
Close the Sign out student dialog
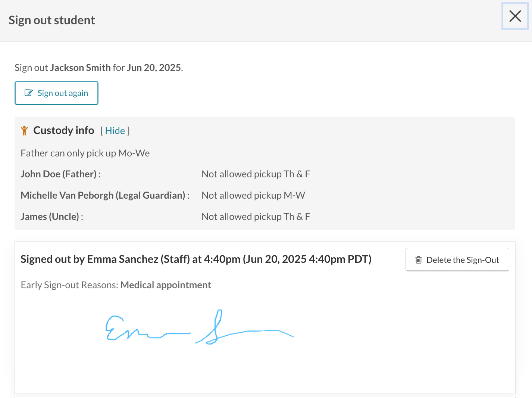point(515,16)
